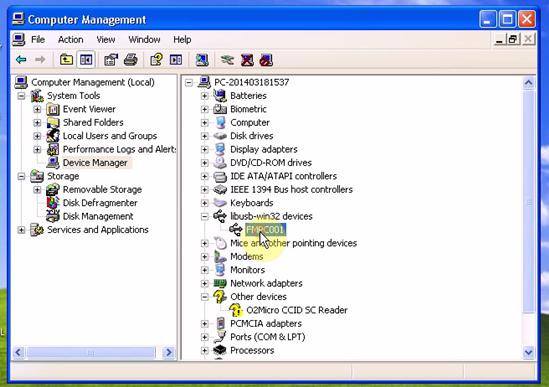Click the Help toolbar icon

click(x=156, y=60)
